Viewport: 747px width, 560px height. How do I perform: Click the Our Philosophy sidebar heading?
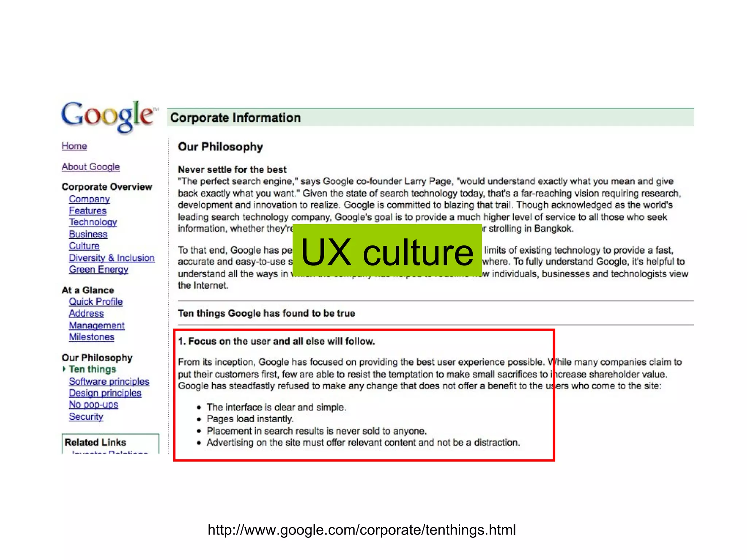tap(97, 358)
